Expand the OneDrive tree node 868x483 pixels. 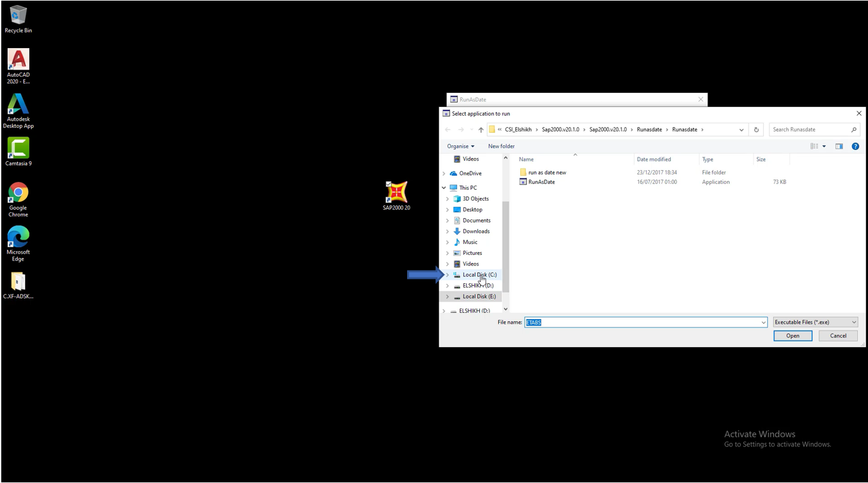click(x=444, y=173)
